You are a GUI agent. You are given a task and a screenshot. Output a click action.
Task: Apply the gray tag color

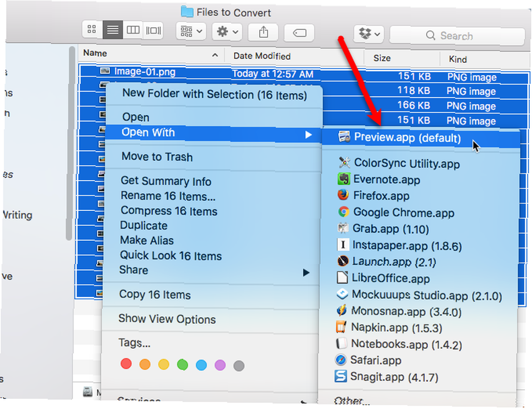239,366
